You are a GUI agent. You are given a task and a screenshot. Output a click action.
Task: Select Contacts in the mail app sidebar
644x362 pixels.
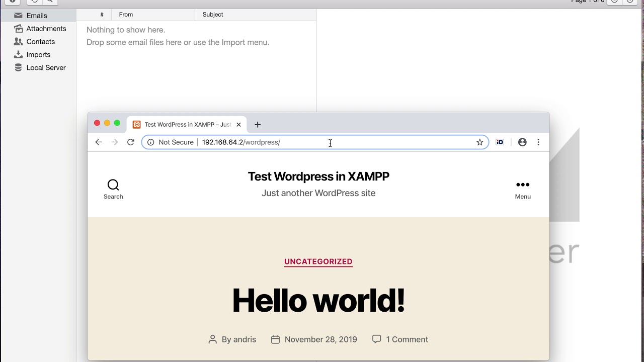pyautogui.click(x=40, y=42)
